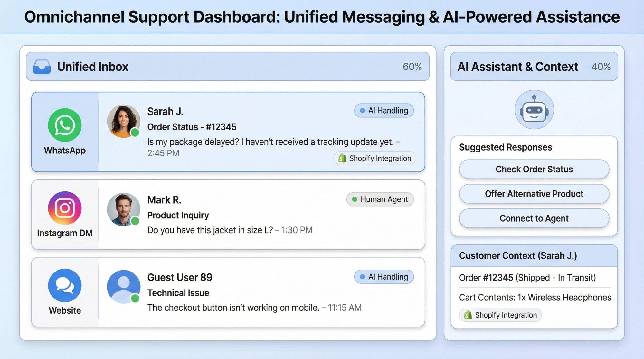Select the Unified Inbox header
The width and height of the screenshot is (644, 359).
(228, 67)
